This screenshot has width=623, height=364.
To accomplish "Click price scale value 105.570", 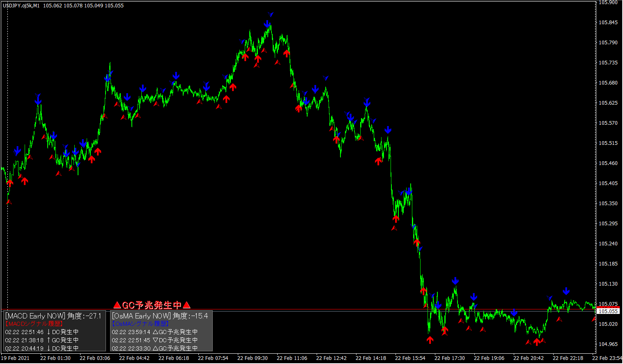I will click(608, 123).
